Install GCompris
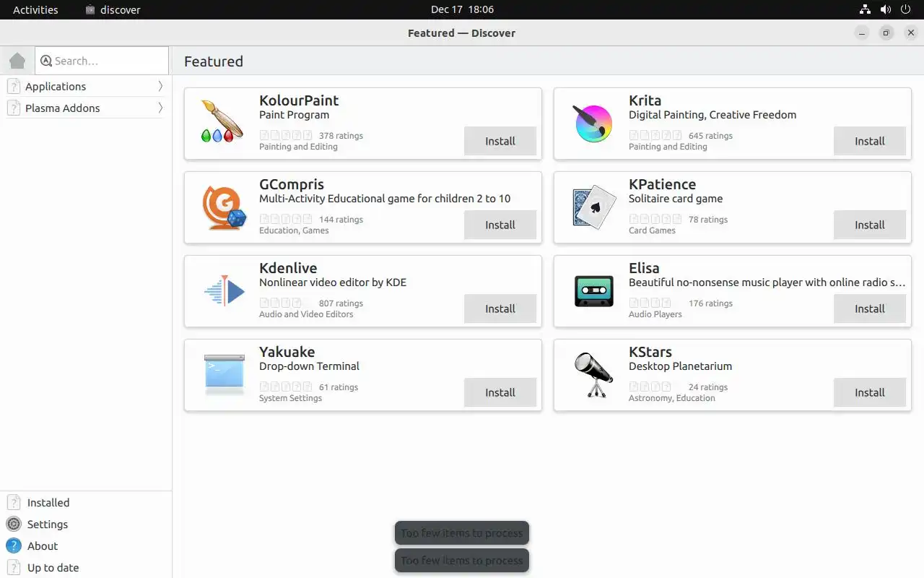Image resolution: width=924 pixels, height=578 pixels. pyautogui.click(x=500, y=225)
